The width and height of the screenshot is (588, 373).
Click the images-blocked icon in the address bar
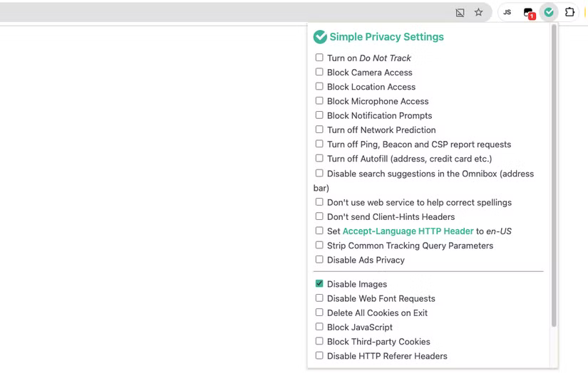point(460,12)
